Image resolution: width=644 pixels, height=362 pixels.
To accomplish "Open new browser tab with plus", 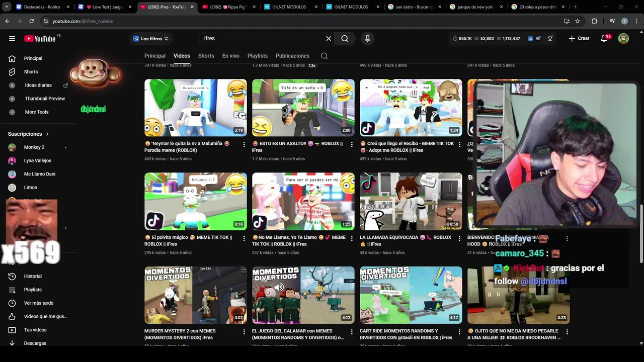I will click(575, 7).
